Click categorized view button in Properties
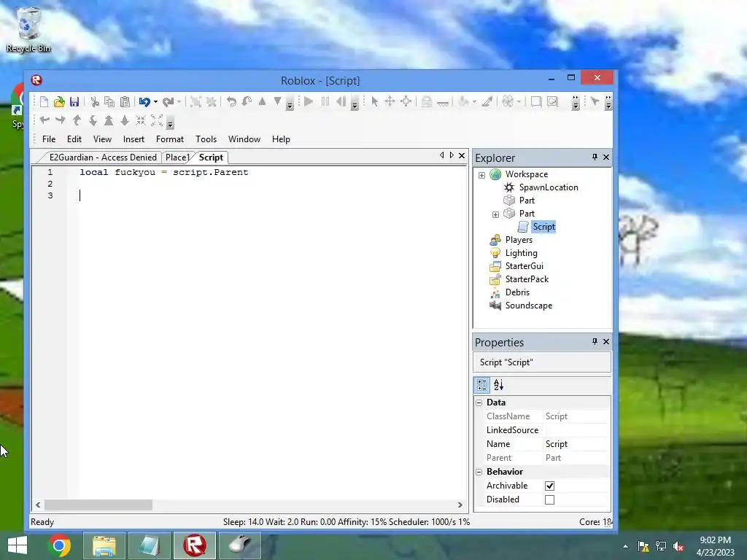This screenshot has width=747, height=560. pos(482,385)
